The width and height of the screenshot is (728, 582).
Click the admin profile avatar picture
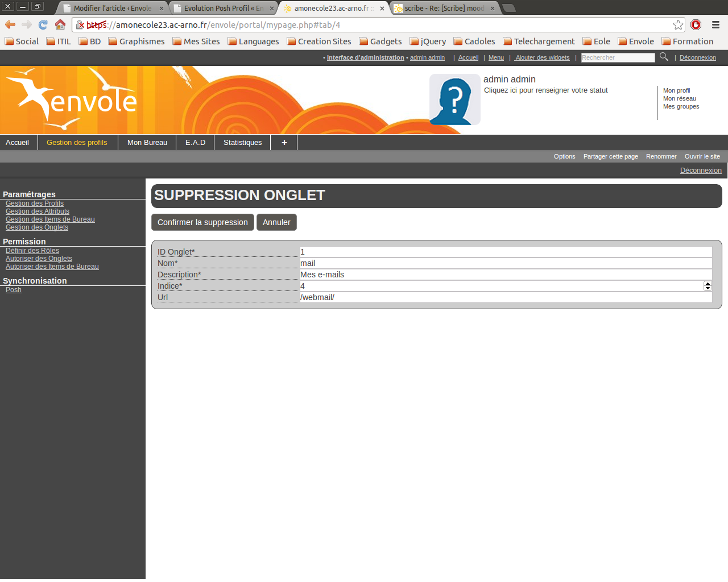click(x=454, y=99)
